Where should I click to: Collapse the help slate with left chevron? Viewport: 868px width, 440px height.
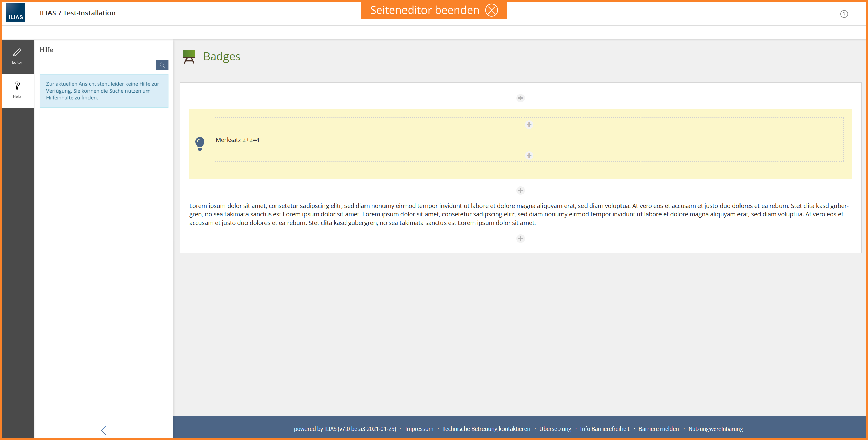coord(104,430)
